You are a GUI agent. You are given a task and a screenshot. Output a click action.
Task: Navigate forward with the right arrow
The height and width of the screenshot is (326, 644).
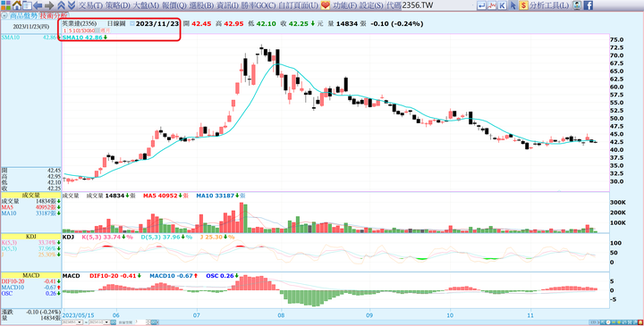(49, 5)
